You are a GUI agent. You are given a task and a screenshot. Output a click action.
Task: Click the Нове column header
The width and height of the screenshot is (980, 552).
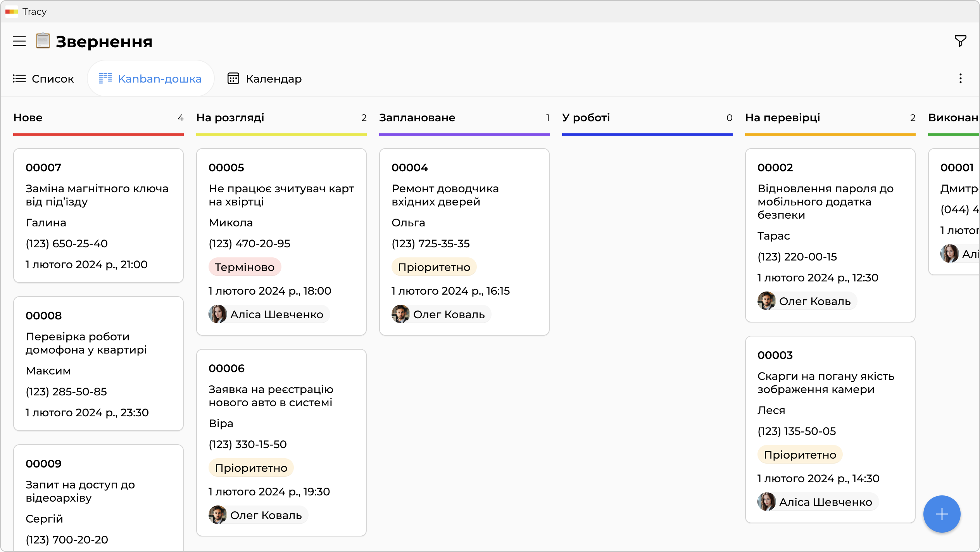pyautogui.click(x=28, y=118)
